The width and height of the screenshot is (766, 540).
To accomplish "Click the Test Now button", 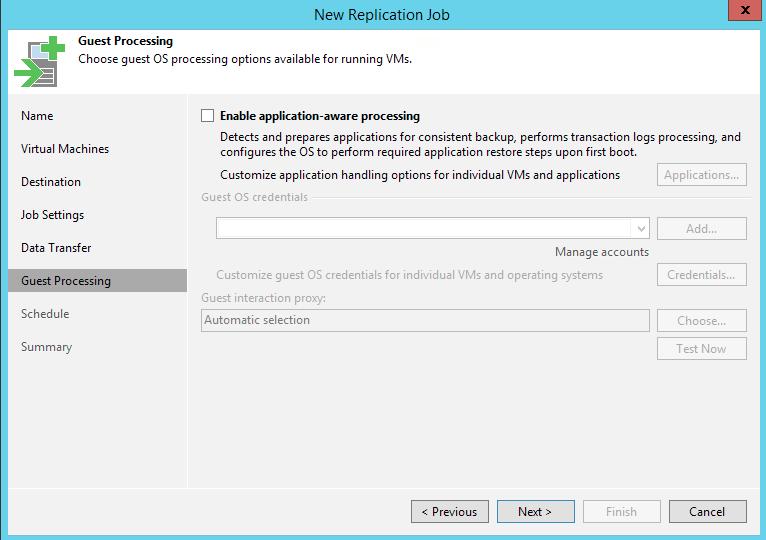I will 702,348.
